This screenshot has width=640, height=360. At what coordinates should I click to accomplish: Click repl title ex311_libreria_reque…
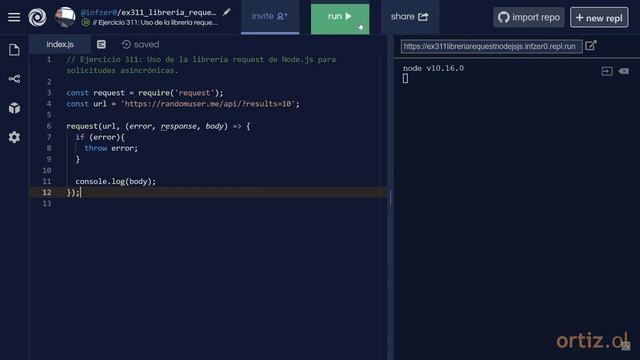point(169,12)
